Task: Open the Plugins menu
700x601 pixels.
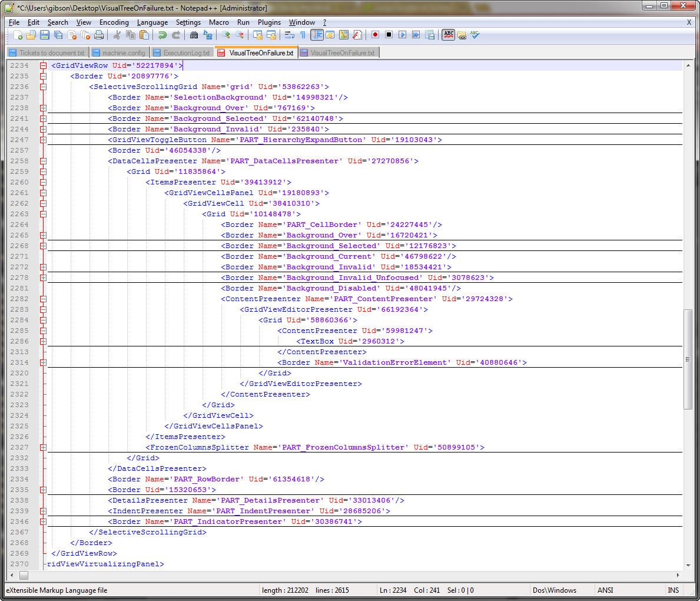Action: [x=269, y=22]
